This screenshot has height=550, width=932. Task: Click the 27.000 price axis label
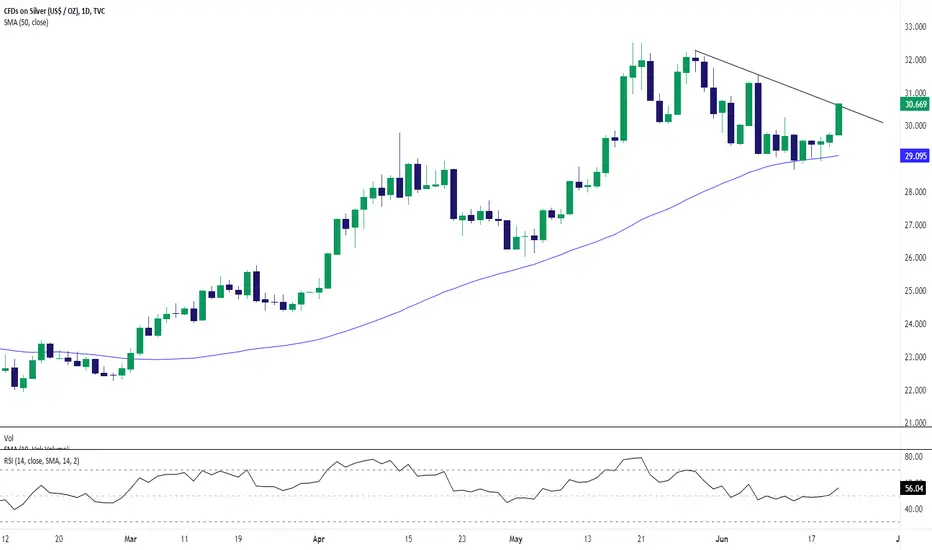click(915, 225)
